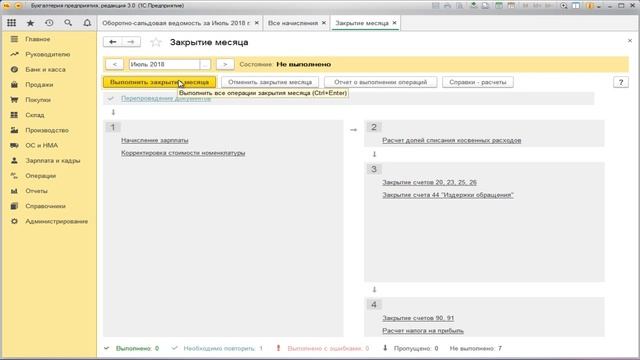The image size is (640, 360).
Task: Click the get-link icon in title bar
Action: [473, 6]
